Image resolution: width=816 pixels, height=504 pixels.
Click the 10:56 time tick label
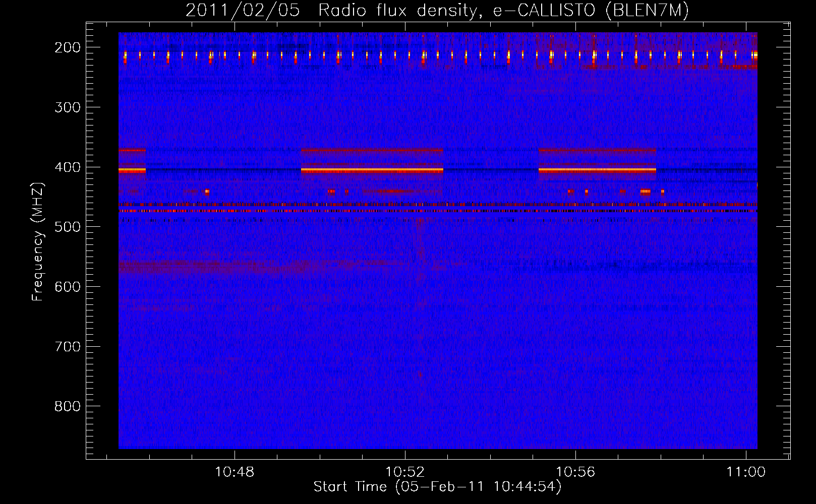(575, 472)
